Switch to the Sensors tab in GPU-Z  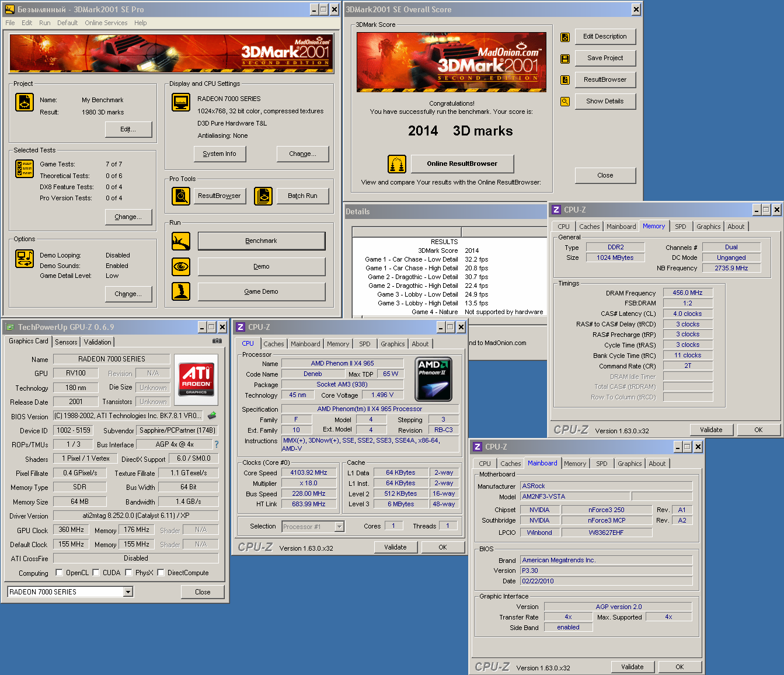(x=66, y=342)
